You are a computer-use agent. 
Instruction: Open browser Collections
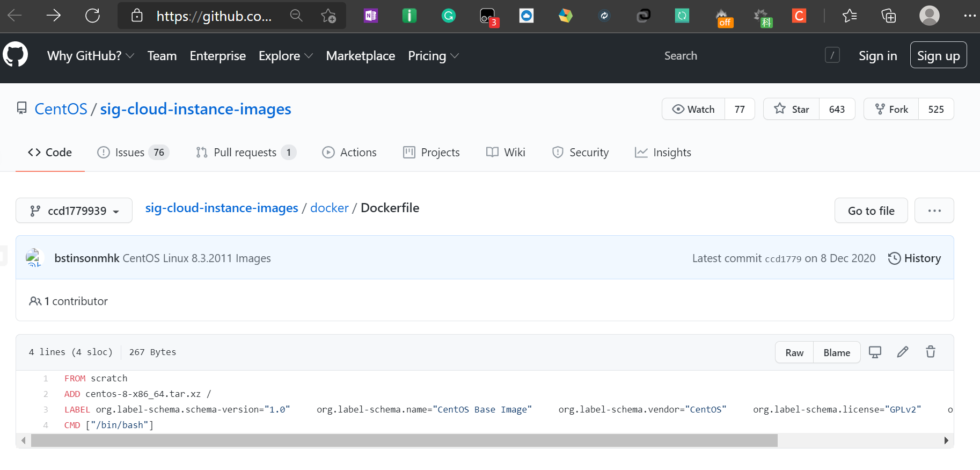click(x=889, y=16)
